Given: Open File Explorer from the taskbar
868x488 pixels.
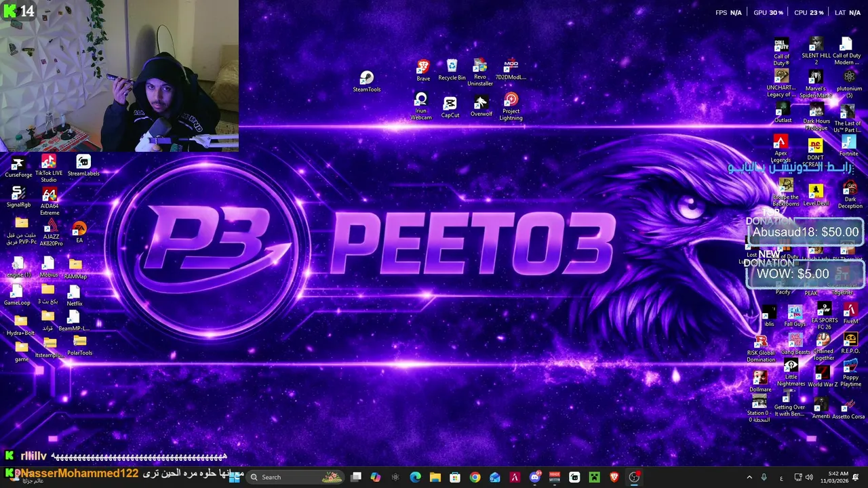Looking at the screenshot, I should point(435,477).
